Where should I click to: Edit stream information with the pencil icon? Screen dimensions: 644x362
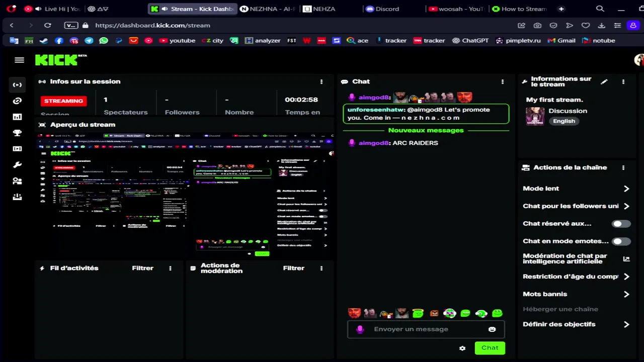point(604,81)
